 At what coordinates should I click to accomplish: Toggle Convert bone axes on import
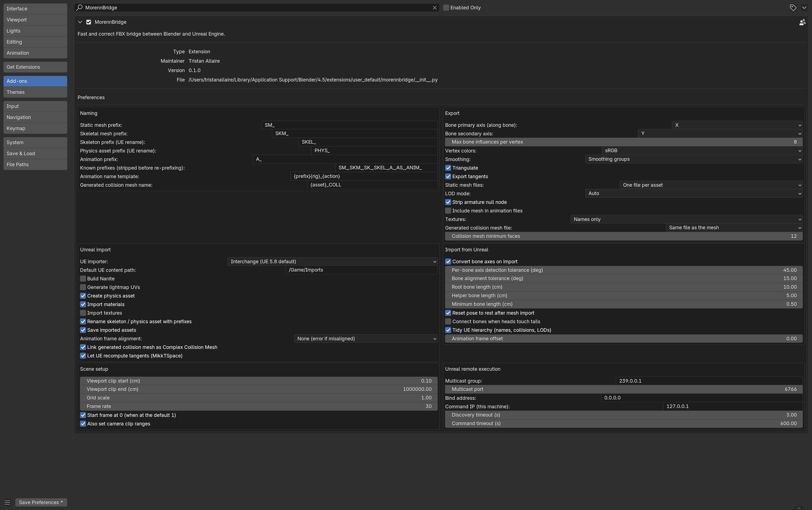coord(448,261)
